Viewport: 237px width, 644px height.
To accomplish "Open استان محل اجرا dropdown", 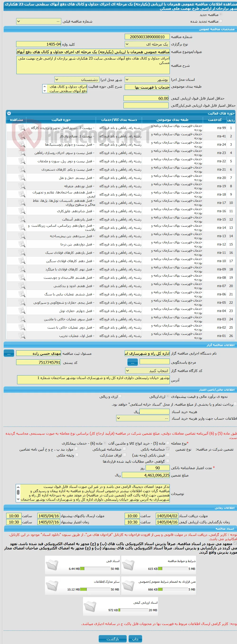I will pyautogui.click(x=147, y=80).
